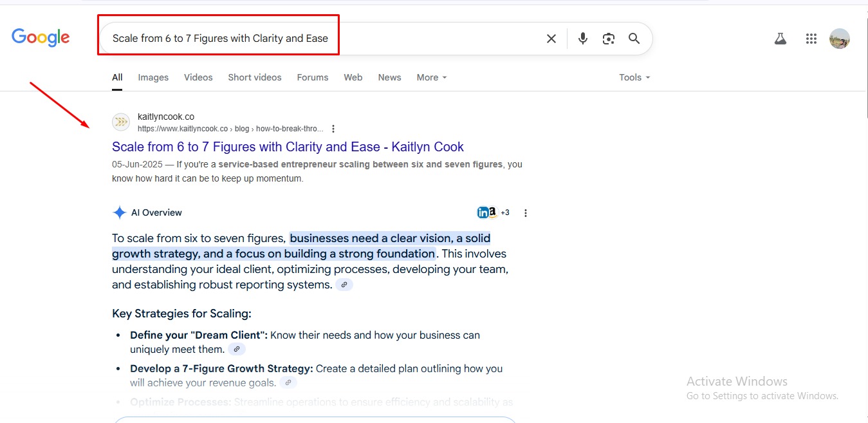868x423 pixels.
Task: Switch to the Videos tab
Action: click(198, 77)
